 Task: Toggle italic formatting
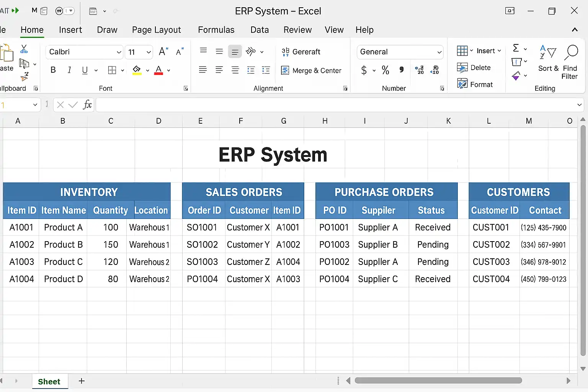(69, 70)
